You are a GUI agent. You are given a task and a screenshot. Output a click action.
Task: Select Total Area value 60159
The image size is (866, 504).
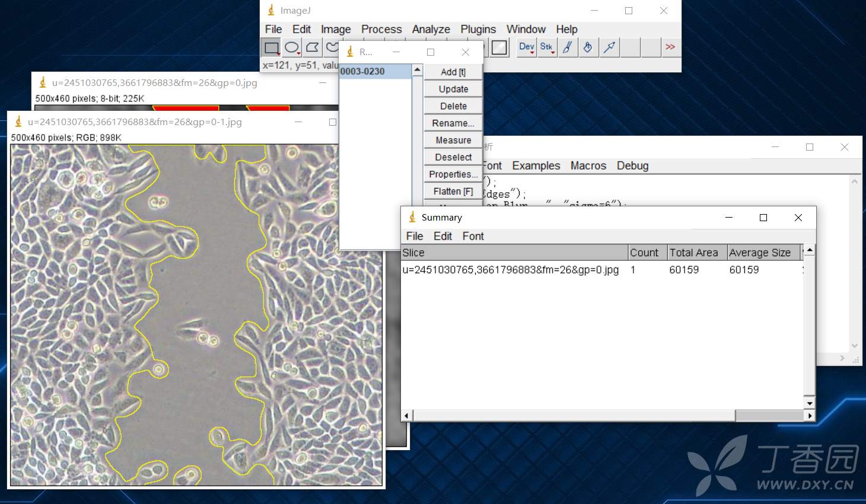click(684, 270)
